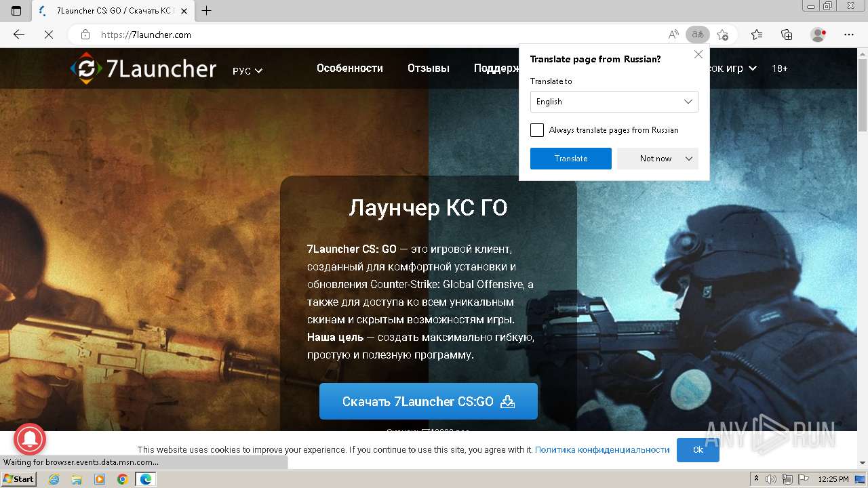Open the Особенности menu item
Image resolution: width=868 pixels, height=488 pixels.
click(x=350, y=68)
